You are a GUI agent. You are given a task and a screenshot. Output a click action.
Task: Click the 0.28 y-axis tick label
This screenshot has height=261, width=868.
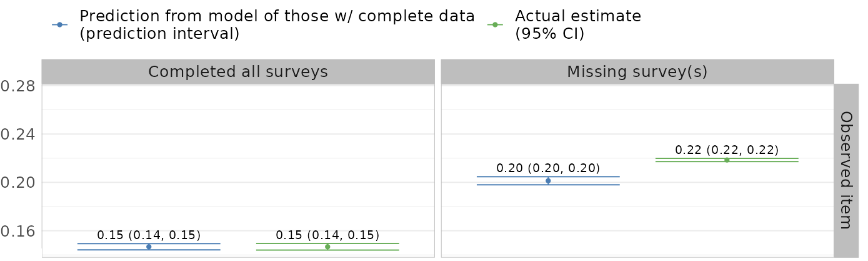pyautogui.click(x=17, y=86)
